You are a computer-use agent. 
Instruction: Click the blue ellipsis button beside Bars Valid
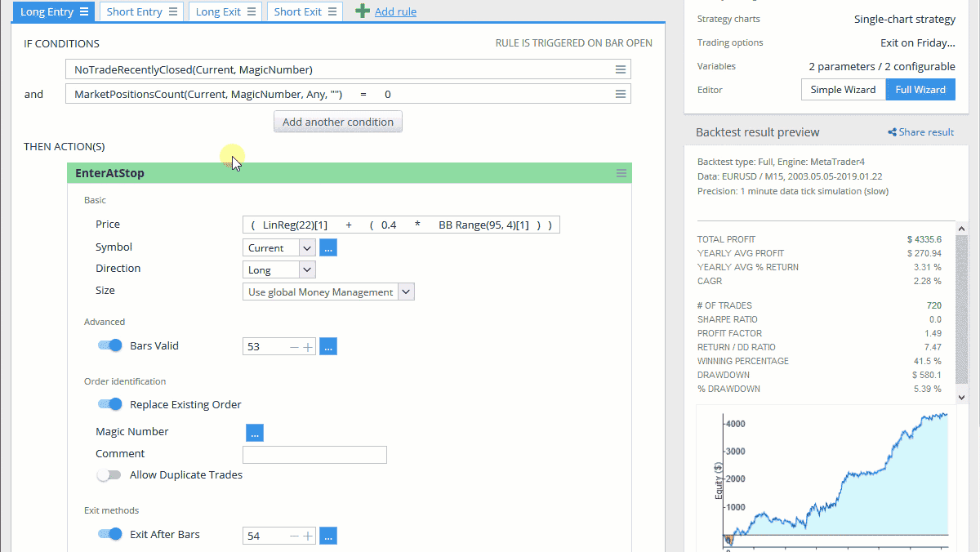[328, 346]
